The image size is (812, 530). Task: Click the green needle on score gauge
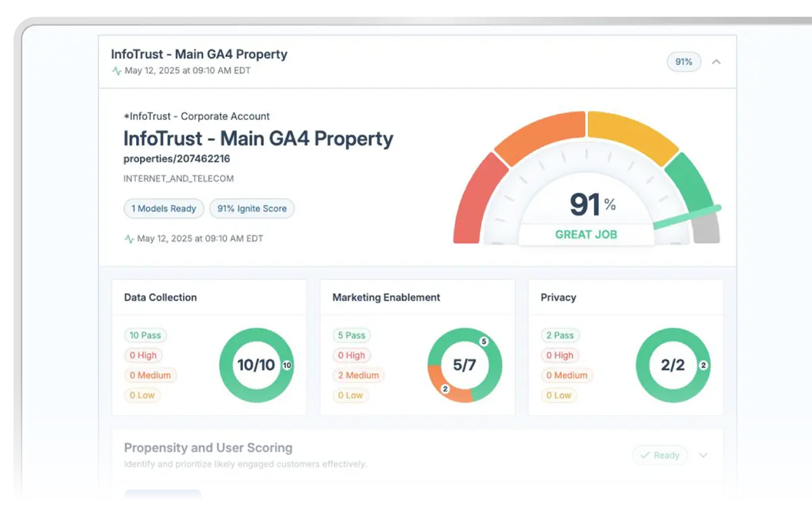click(x=687, y=217)
